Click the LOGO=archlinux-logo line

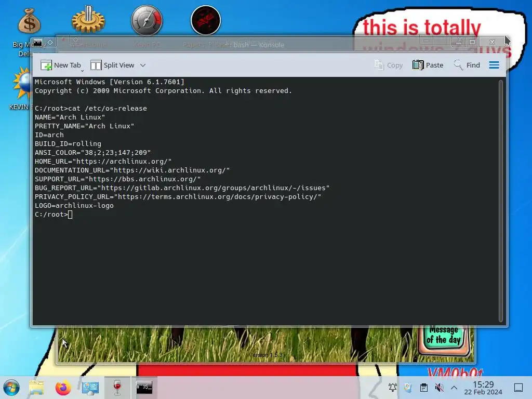pos(74,206)
